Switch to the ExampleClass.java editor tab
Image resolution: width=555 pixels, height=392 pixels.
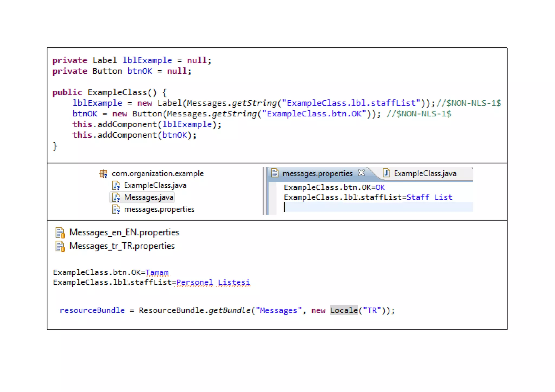pyautogui.click(x=425, y=174)
